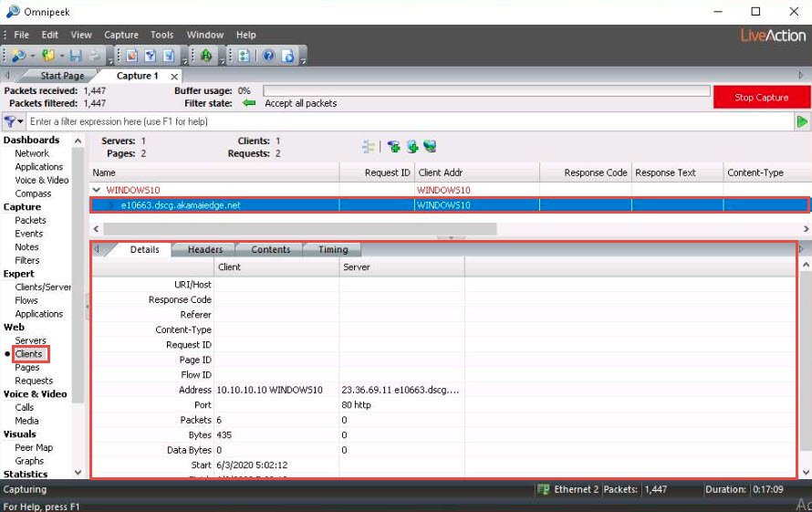Open the Open file icon dropdown arrow

tap(62, 56)
